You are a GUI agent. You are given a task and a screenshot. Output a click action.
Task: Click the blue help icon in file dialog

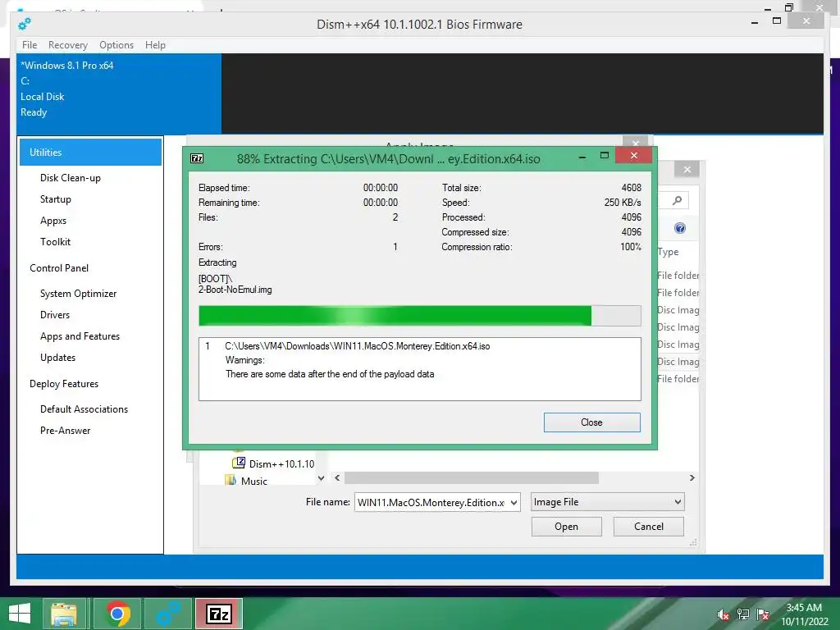click(680, 228)
